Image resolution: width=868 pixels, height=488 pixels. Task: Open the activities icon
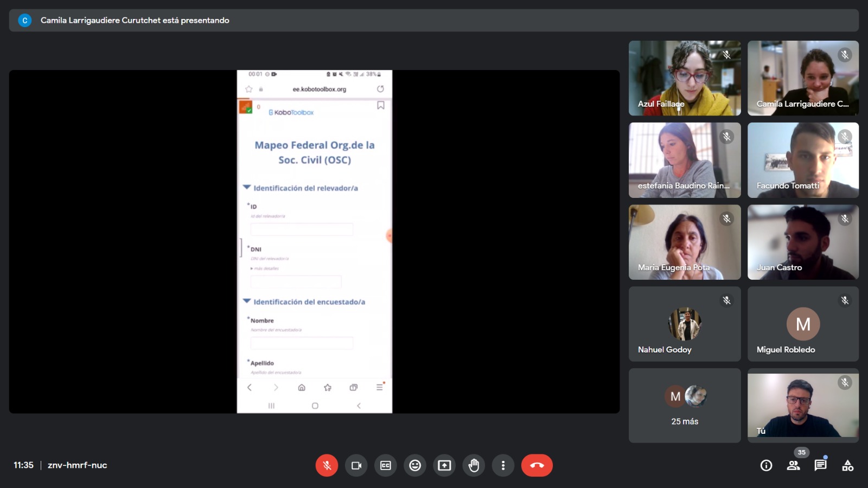pos(847,465)
